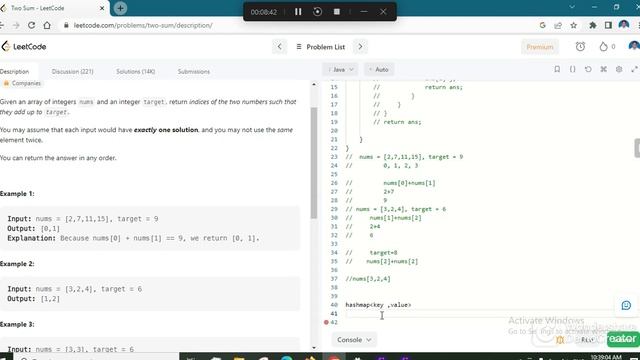Go to previous problem arrow
Image resolution: width=640 pixels, height=360 pixels.
[280, 47]
